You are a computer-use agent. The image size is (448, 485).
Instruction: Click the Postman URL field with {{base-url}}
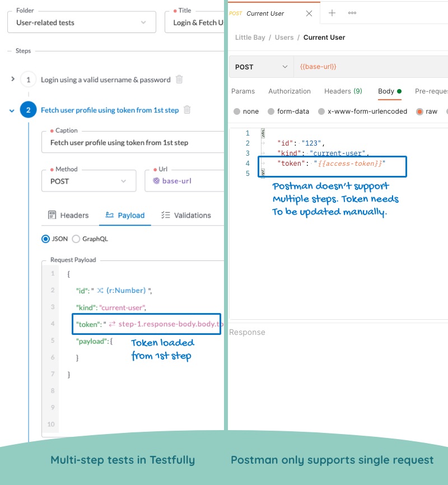click(371, 67)
